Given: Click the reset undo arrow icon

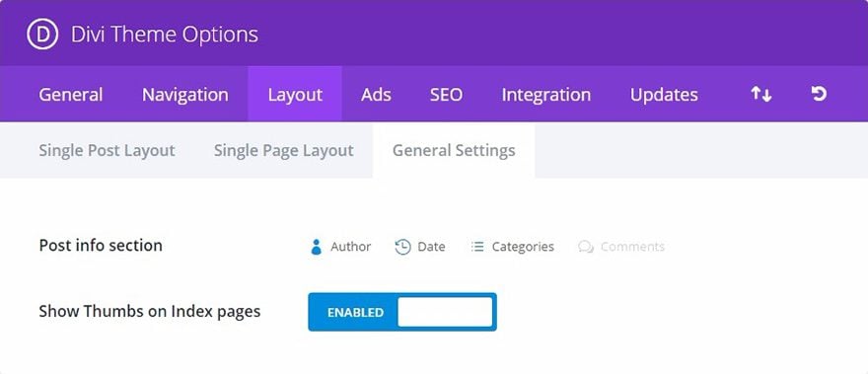Looking at the screenshot, I should (819, 94).
